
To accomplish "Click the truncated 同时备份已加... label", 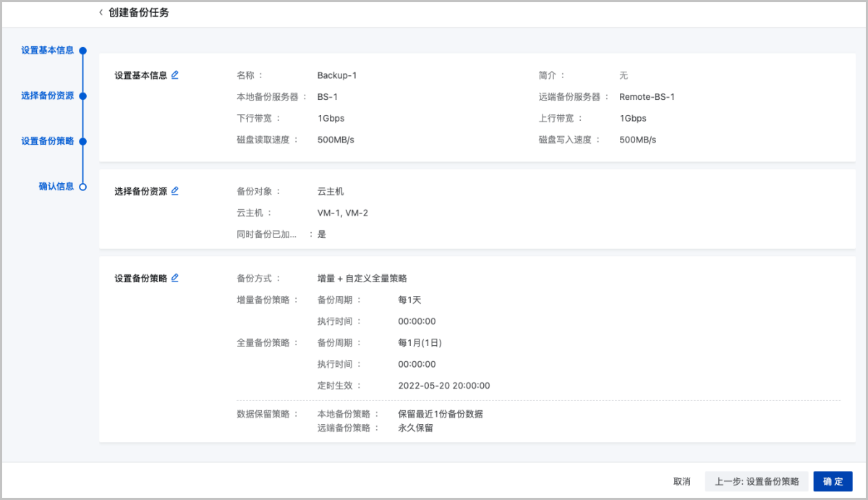I will coord(266,234).
